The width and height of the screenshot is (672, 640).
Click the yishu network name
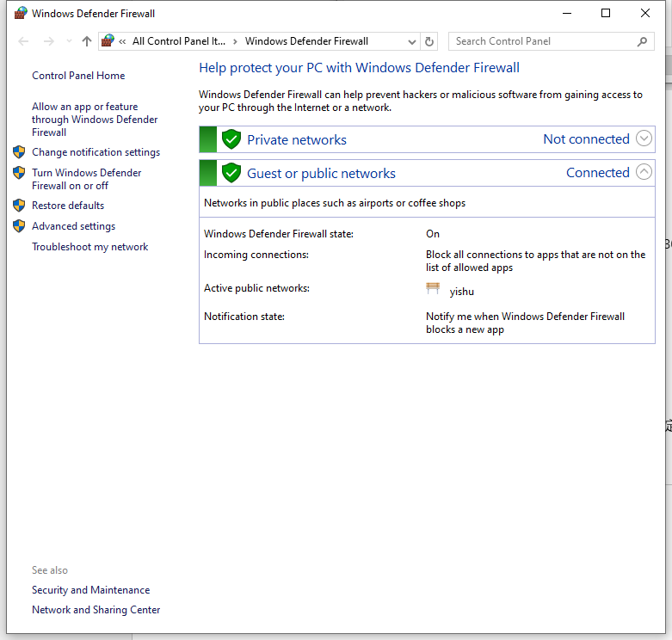click(x=461, y=292)
